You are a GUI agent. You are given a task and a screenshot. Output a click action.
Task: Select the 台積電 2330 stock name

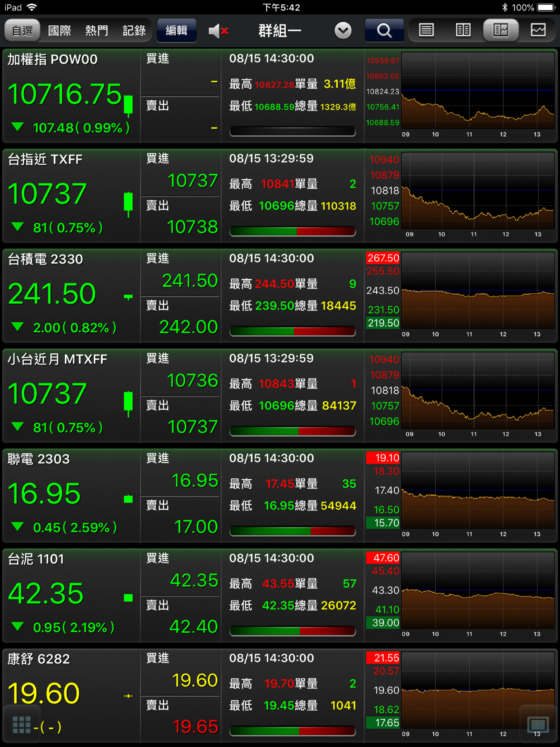(45, 259)
